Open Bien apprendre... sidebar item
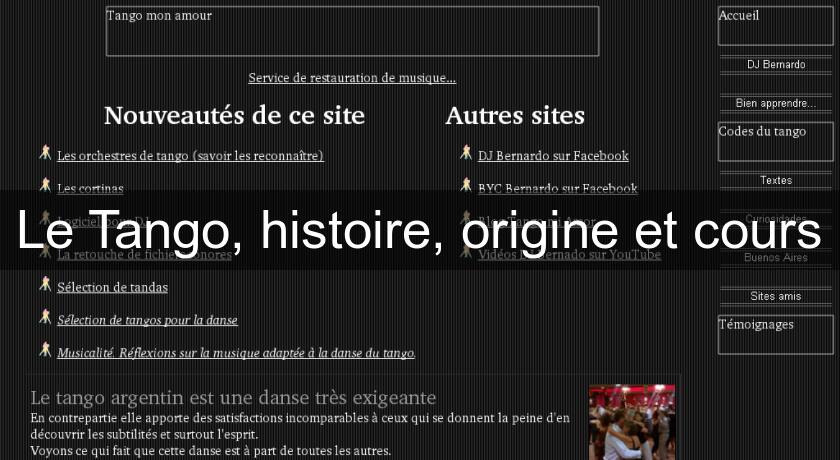This screenshot has width=840, height=460. pyautogui.click(x=775, y=103)
